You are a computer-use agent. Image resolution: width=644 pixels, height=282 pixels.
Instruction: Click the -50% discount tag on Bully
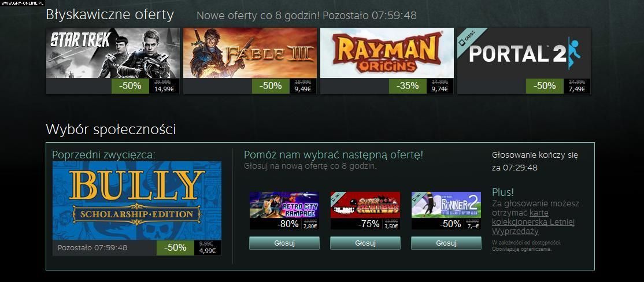175,247
